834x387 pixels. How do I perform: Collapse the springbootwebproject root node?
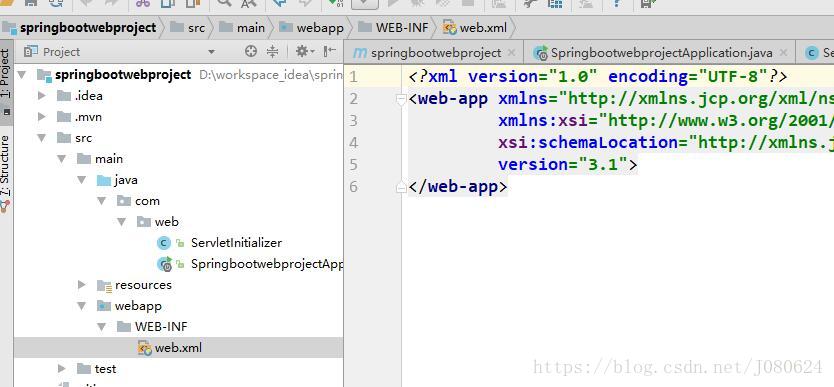[x=22, y=75]
